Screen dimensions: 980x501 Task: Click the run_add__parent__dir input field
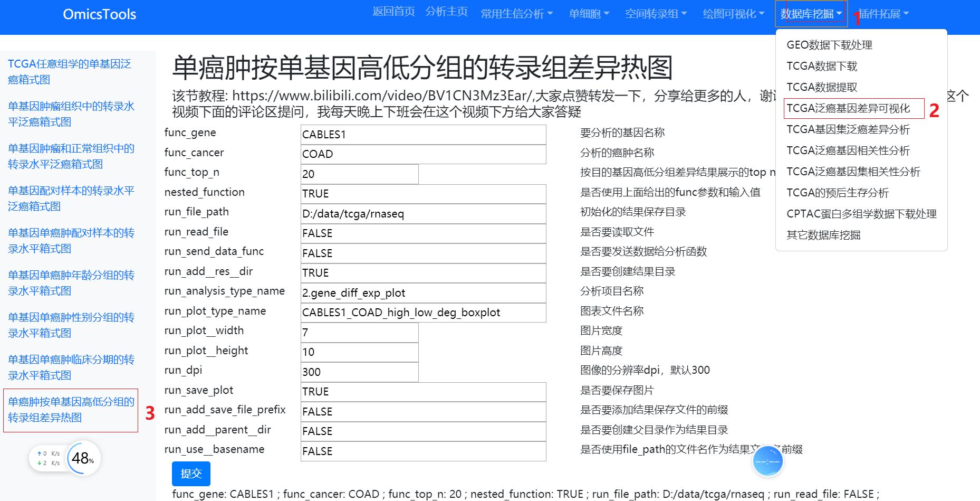[x=423, y=431]
